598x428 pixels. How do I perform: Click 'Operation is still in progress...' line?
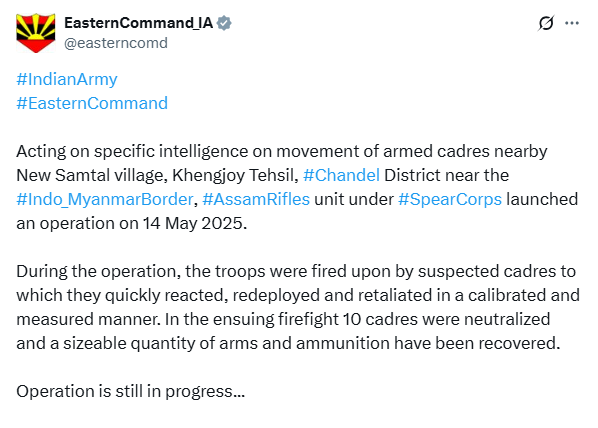tap(130, 392)
